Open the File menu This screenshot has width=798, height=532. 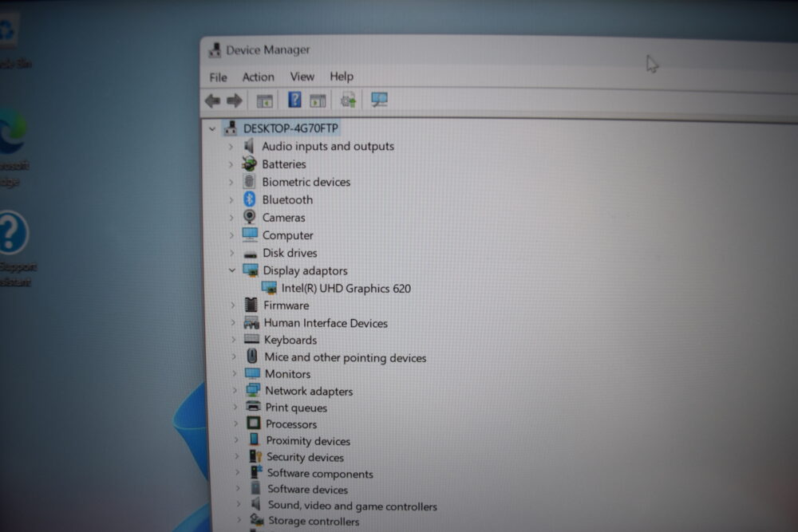click(219, 77)
